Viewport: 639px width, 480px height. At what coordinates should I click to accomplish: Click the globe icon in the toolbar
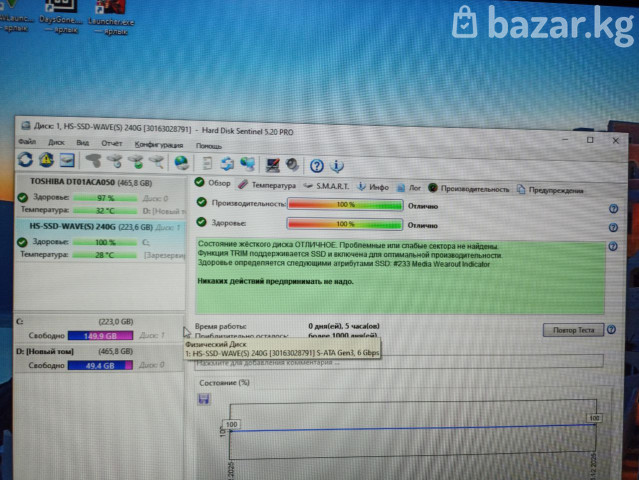point(181,162)
